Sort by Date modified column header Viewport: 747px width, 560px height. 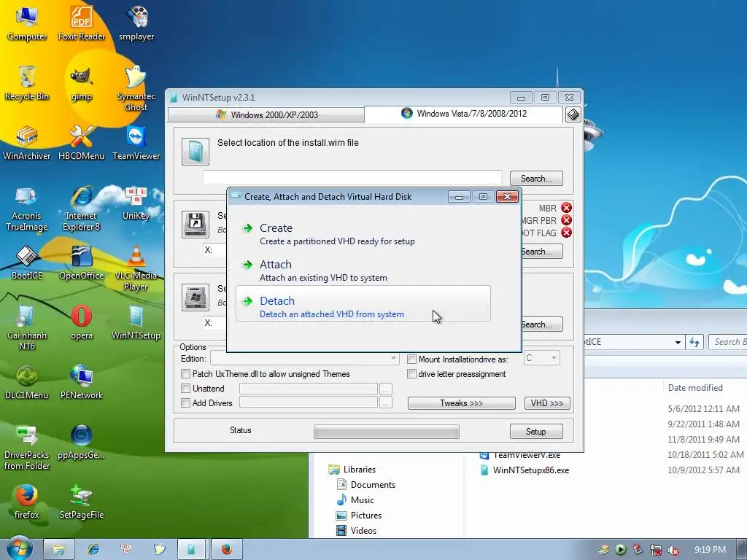pyautogui.click(x=695, y=388)
